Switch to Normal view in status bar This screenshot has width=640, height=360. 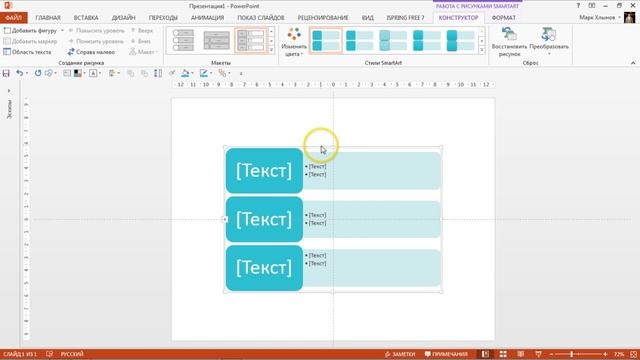point(485,354)
